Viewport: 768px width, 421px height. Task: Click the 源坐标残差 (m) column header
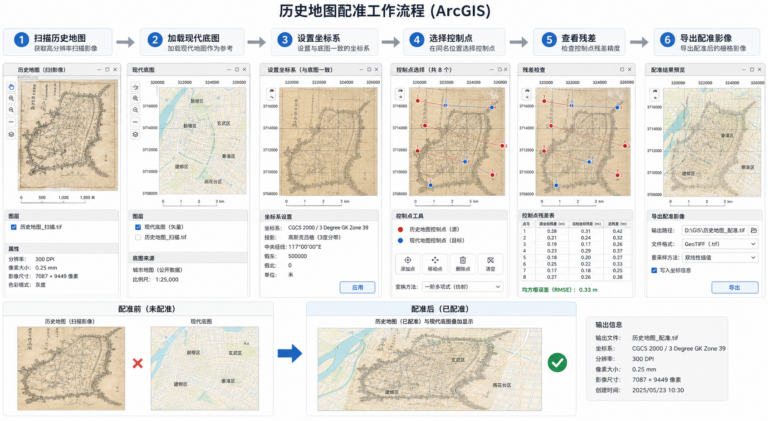click(552, 224)
